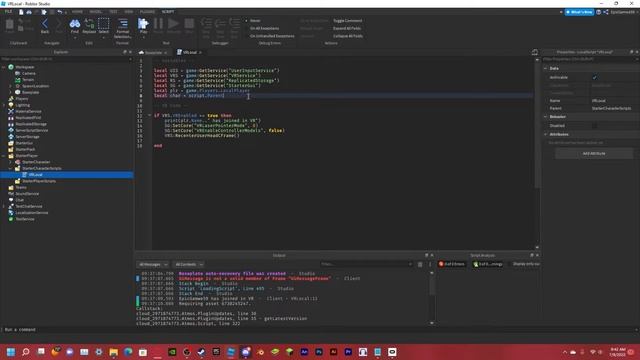Click the Step Into debugger icon
The image size is (640, 360).
[x=206, y=28]
